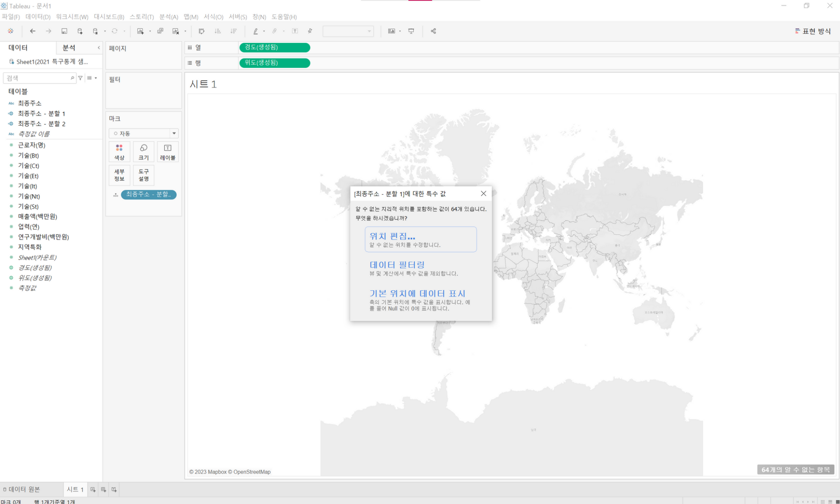
Task: Open 표현 방식 (Show Me) panel
Action: coord(813,31)
